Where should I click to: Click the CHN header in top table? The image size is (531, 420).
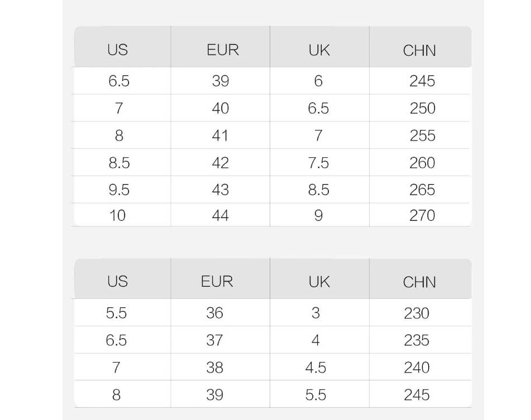[x=419, y=51]
